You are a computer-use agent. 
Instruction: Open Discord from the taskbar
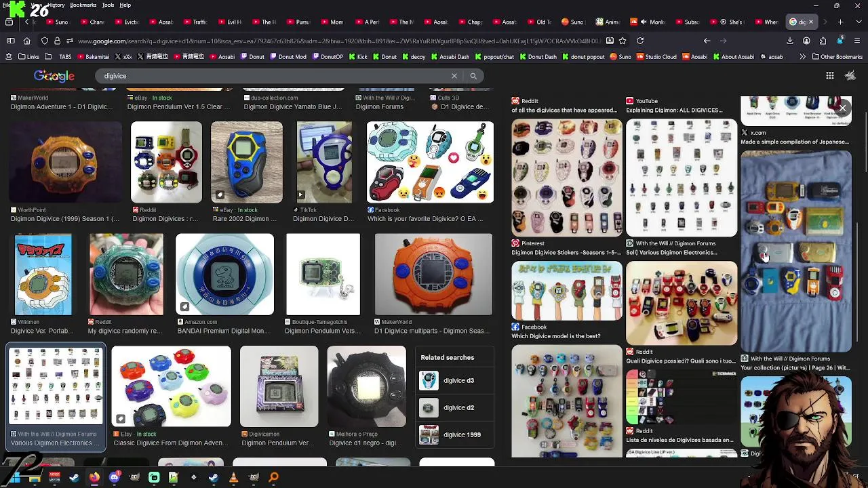114,478
